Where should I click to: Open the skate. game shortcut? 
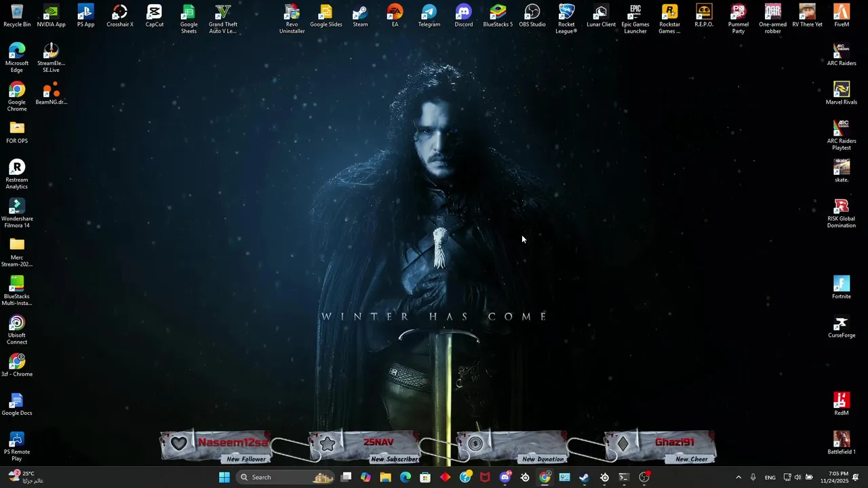842,171
